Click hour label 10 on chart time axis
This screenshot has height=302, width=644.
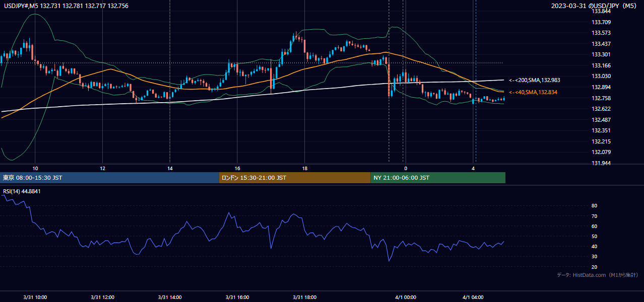pyautogui.click(x=35, y=168)
